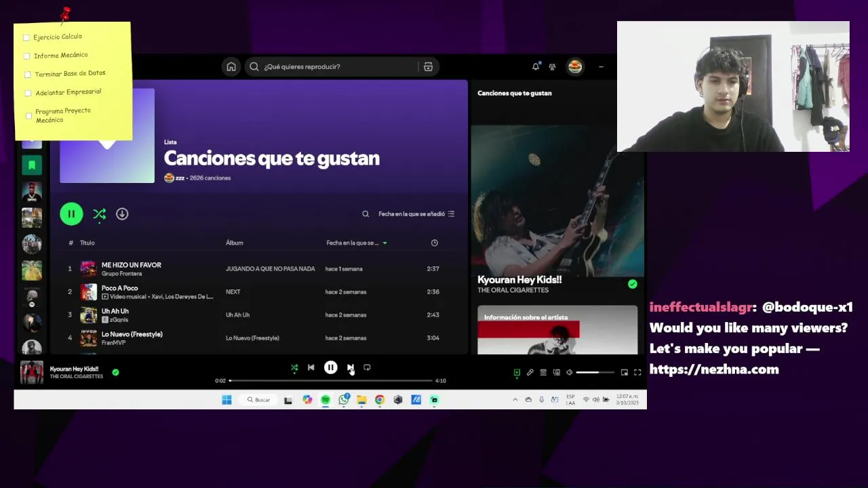Mute Spotify using the speaker icon

(570, 372)
